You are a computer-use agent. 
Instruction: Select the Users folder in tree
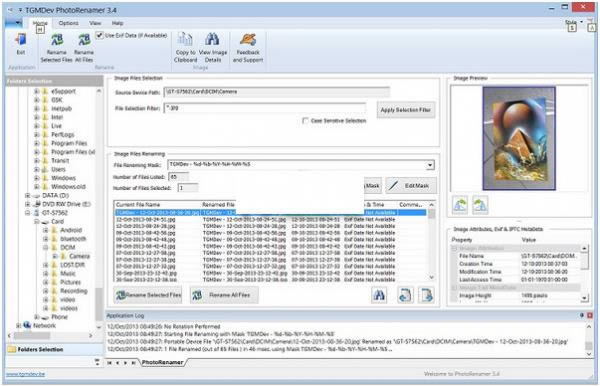click(58, 169)
